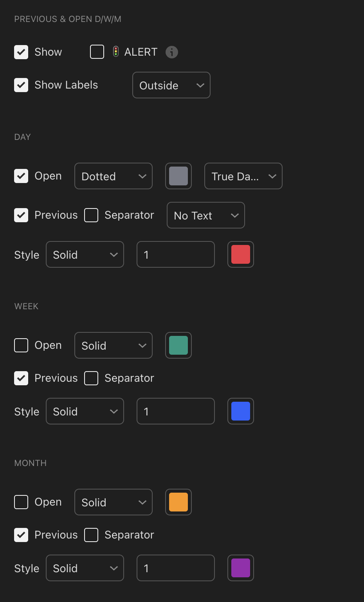Open the No Text dropdown
The image size is (364, 602).
coord(205,215)
